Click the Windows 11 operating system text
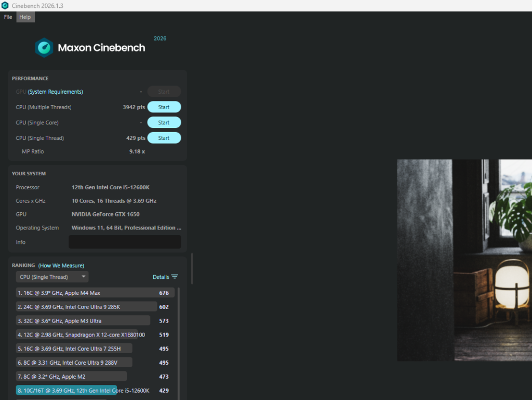Image resolution: width=532 pixels, height=400 pixels. coord(126,228)
